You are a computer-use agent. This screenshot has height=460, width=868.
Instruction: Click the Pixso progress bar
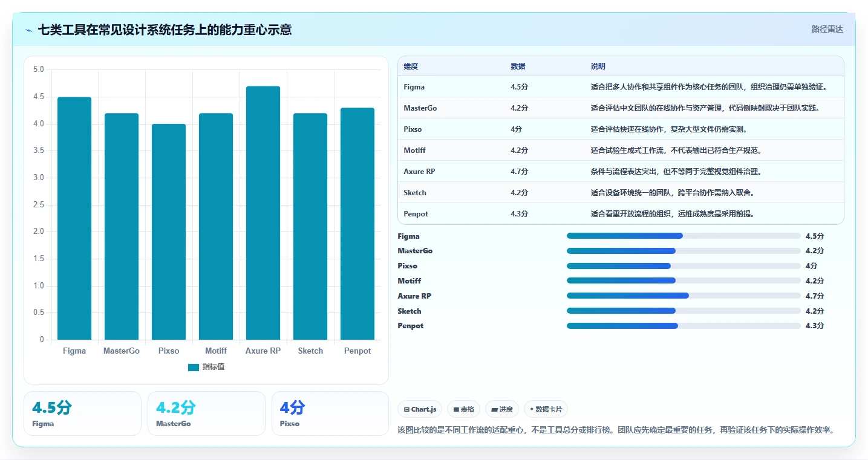tap(684, 266)
